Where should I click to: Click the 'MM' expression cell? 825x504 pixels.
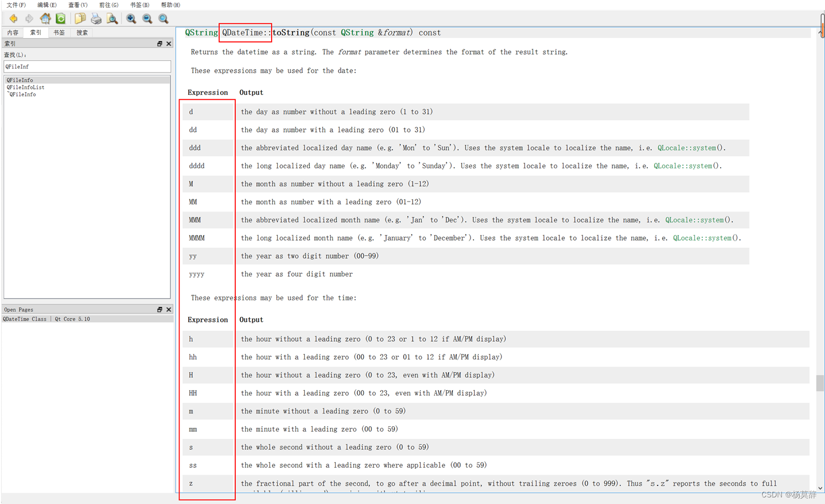[x=209, y=202]
